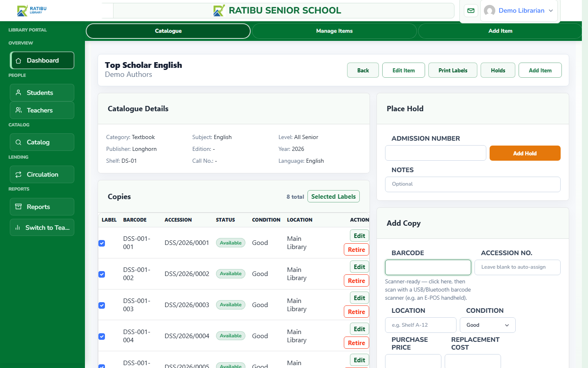
Task: Click the Notes optional input field
Action: (x=473, y=184)
